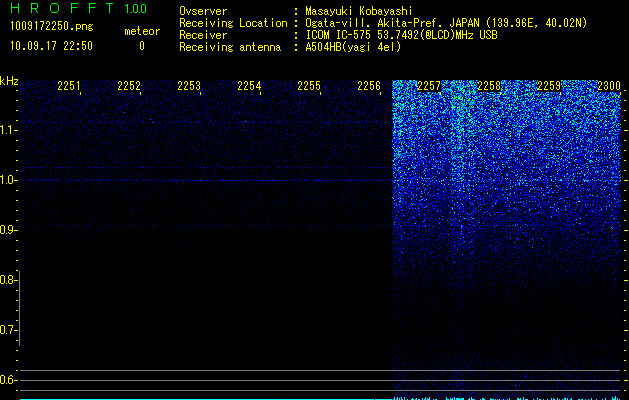Click the 2253 time marker
This screenshot has width=629, height=400.
pyautogui.click(x=189, y=86)
